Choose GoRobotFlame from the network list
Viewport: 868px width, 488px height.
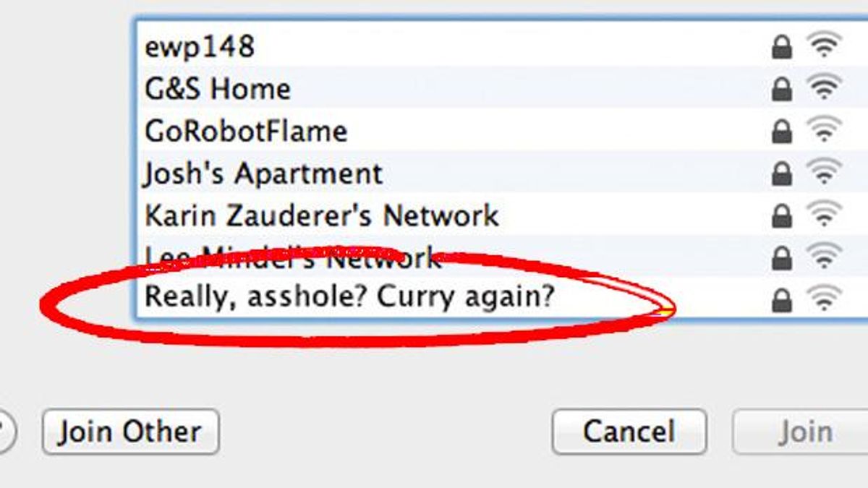(501, 130)
